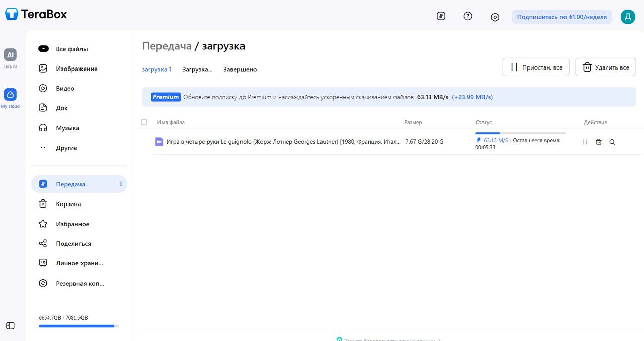Pause the Игра в четыре руки download
The width and height of the screenshot is (644, 341).
pos(585,142)
